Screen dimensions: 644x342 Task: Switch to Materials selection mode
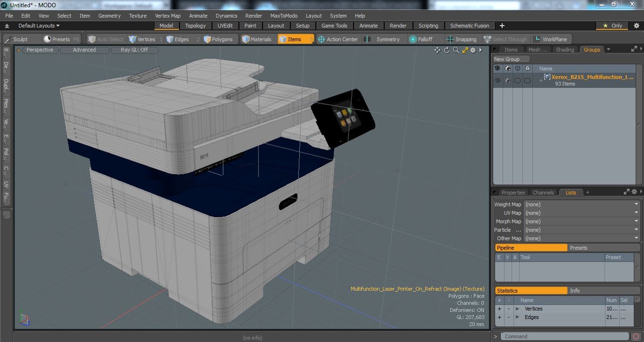257,39
